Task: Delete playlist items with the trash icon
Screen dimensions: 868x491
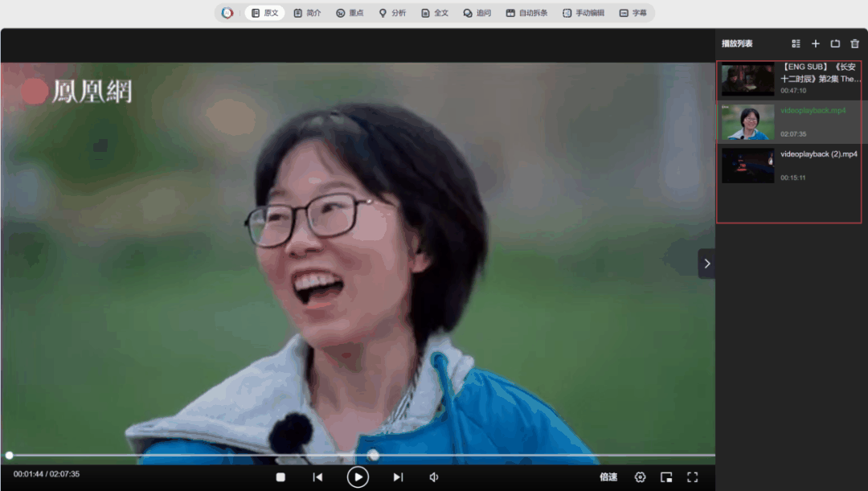Action: point(855,43)
